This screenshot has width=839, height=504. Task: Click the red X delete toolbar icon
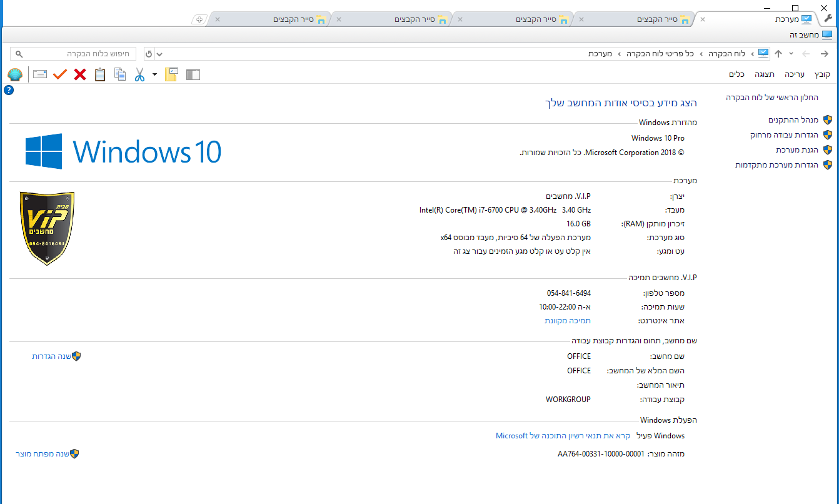[80, 75]
